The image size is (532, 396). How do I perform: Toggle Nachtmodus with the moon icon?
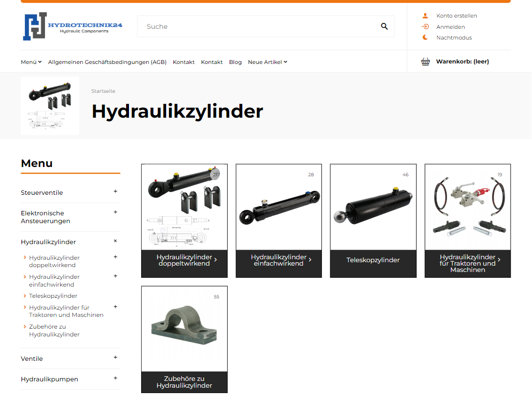(425, 38)
